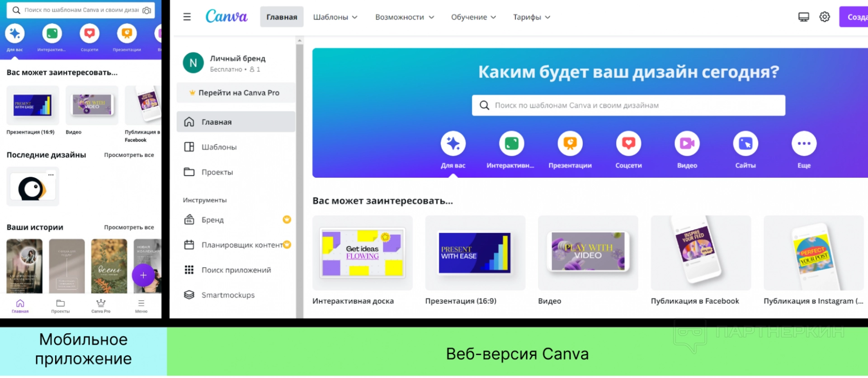Open web 'Публикация в Facebook' thumbnail

coord(701,253)
